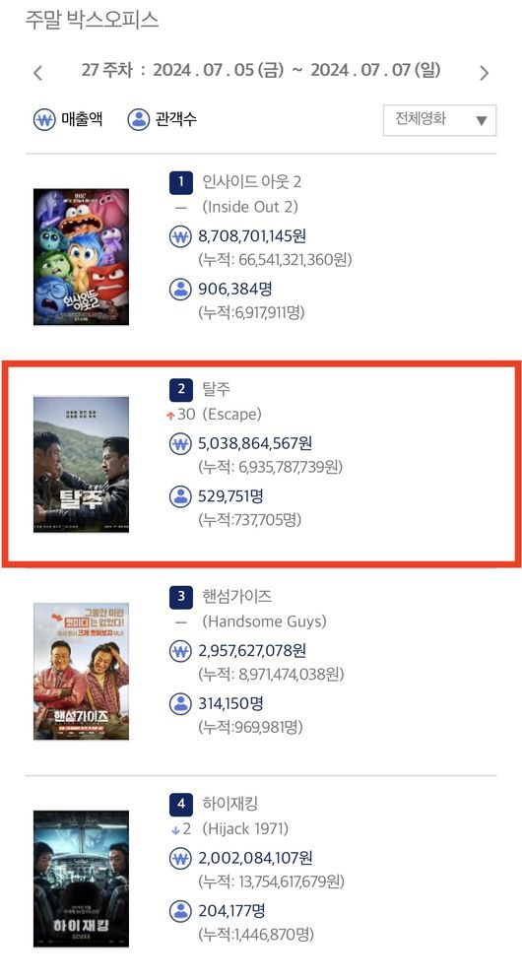Click won icon beside Inside Out 2 revenue
The width and height of the screenshot is (522, 980).
(x=180, y=236)
